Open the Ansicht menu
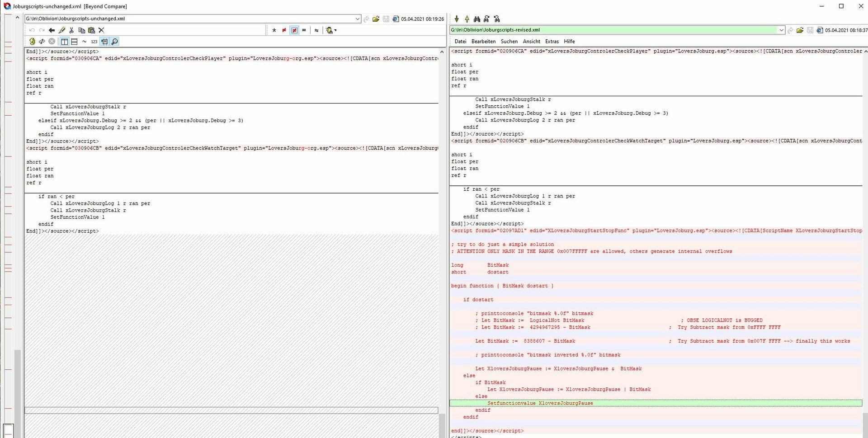Screen dimensions: 868x438 [x=532, y=41]
